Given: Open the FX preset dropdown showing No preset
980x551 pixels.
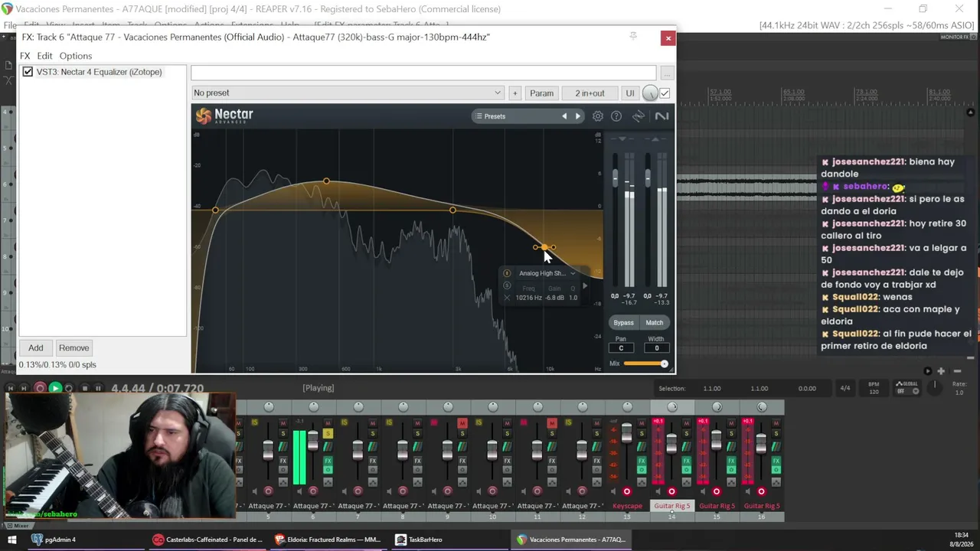Looking at the screenshot, I should [348, 93].
